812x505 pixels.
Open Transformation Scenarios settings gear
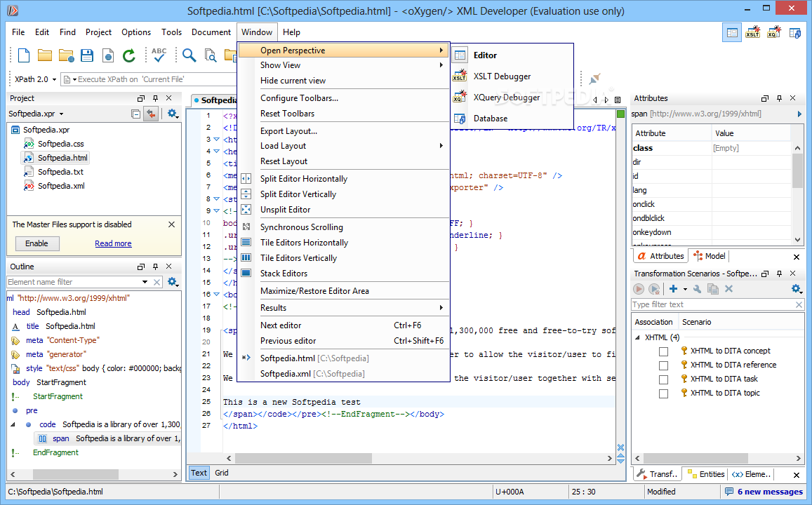tap(797, 289)
